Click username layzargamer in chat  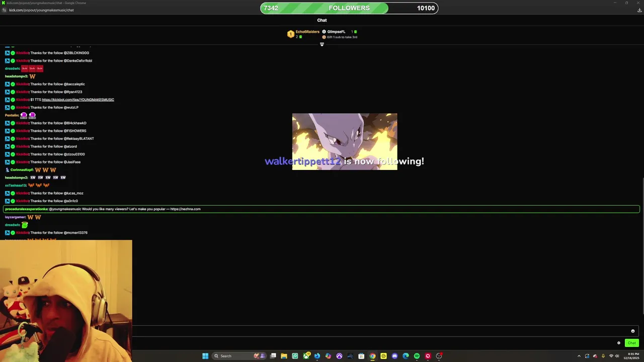15,217
